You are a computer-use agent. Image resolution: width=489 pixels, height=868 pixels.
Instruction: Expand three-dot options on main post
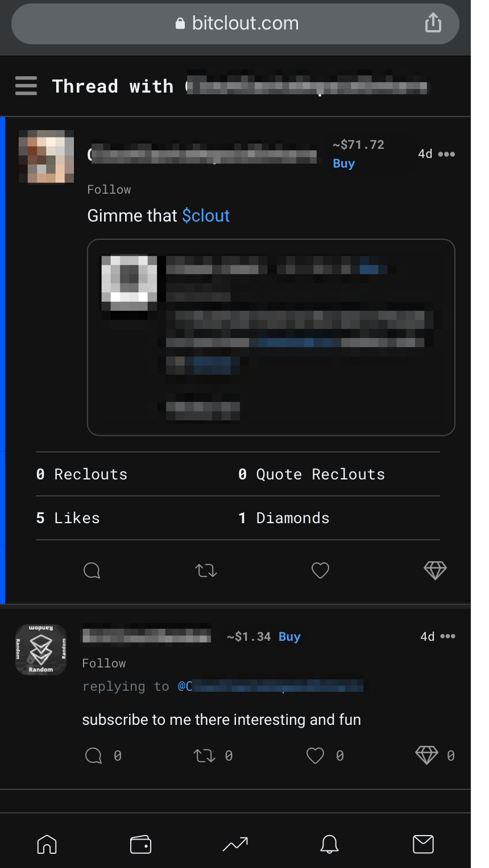(446, 154)
